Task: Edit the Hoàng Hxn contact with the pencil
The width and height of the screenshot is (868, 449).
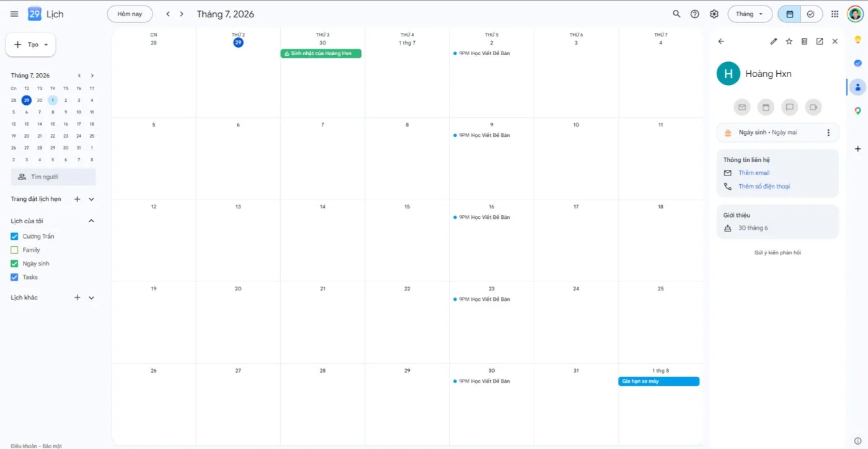Action: (x=774, y=42)
